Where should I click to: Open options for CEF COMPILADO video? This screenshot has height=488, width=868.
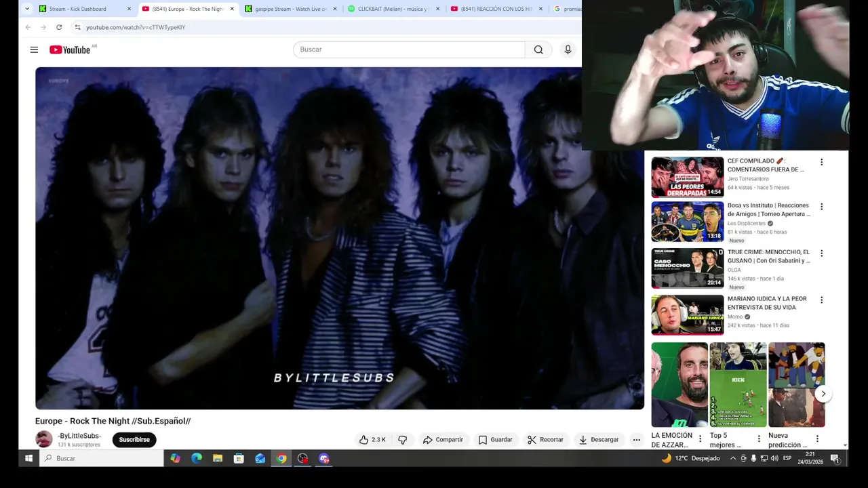click(x=821, y=163)
